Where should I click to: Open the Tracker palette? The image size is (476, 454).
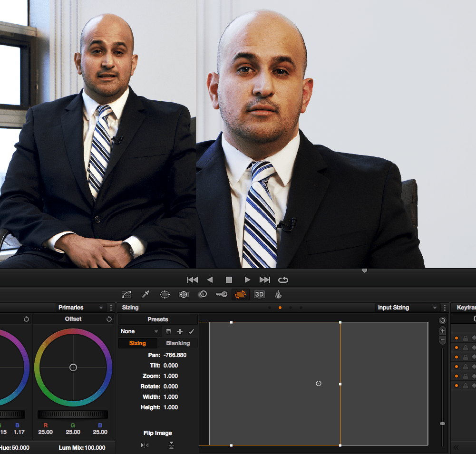[x=184, y=294]
